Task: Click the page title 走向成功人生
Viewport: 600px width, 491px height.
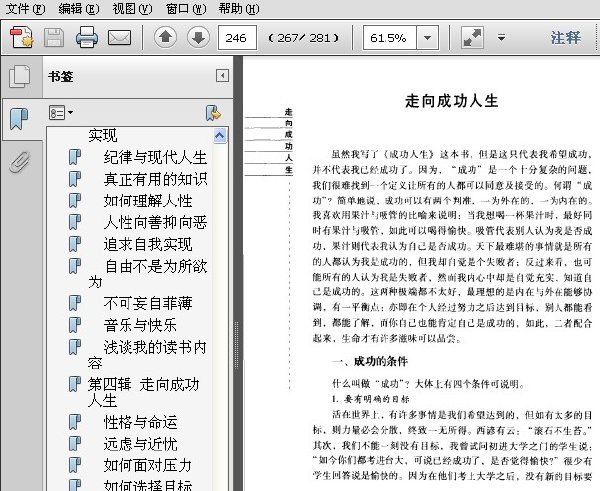Action: [452, 101]
